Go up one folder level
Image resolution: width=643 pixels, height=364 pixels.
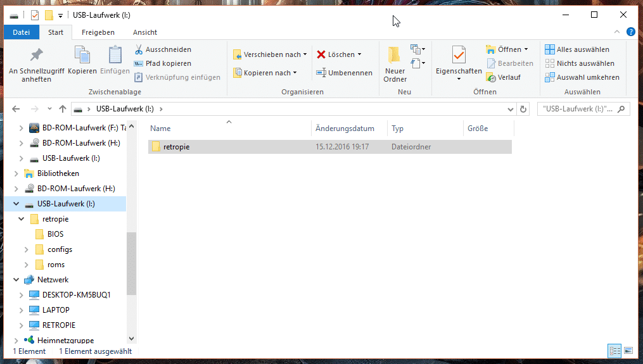click(x=62, y=109)
